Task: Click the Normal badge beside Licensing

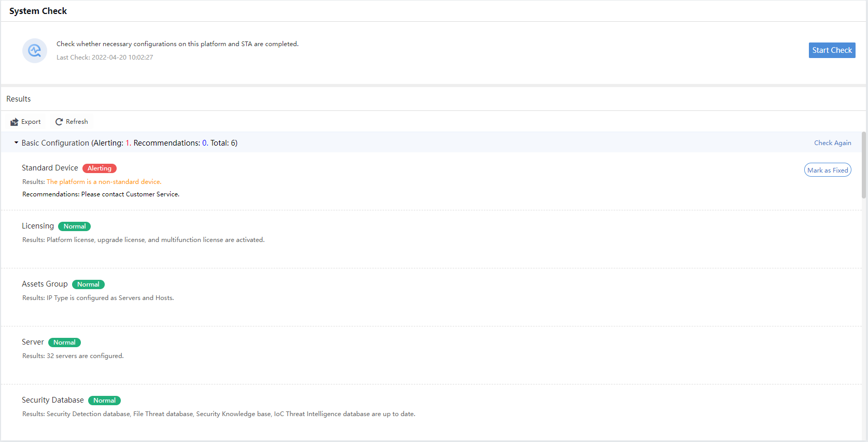Action: (x=75, y=226)
